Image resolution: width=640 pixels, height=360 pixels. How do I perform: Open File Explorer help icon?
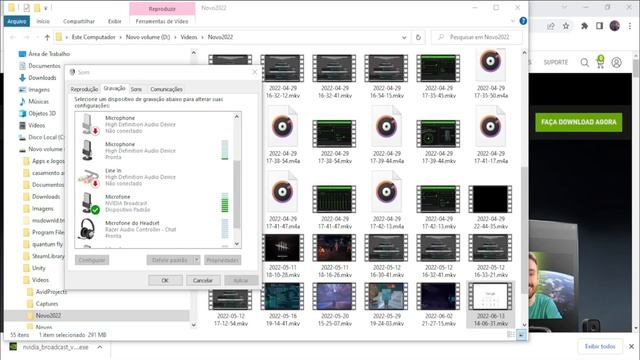(x=523, y=21)
